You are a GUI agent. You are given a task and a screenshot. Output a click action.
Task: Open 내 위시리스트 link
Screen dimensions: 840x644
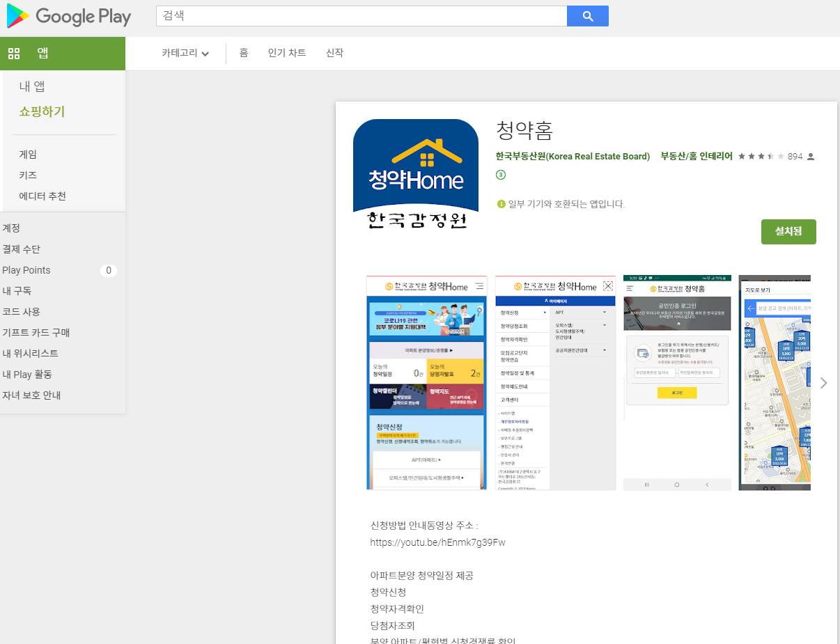click(x=31, y=354)
